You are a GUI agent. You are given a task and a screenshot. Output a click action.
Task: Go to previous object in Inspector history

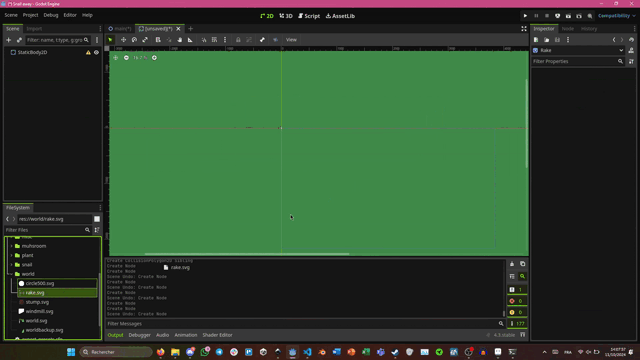[x=614, y=40]
